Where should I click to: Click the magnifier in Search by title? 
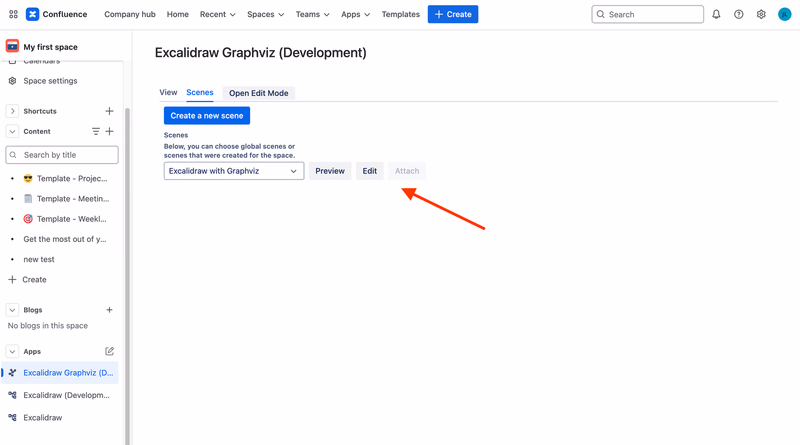[x=13, y=155]
